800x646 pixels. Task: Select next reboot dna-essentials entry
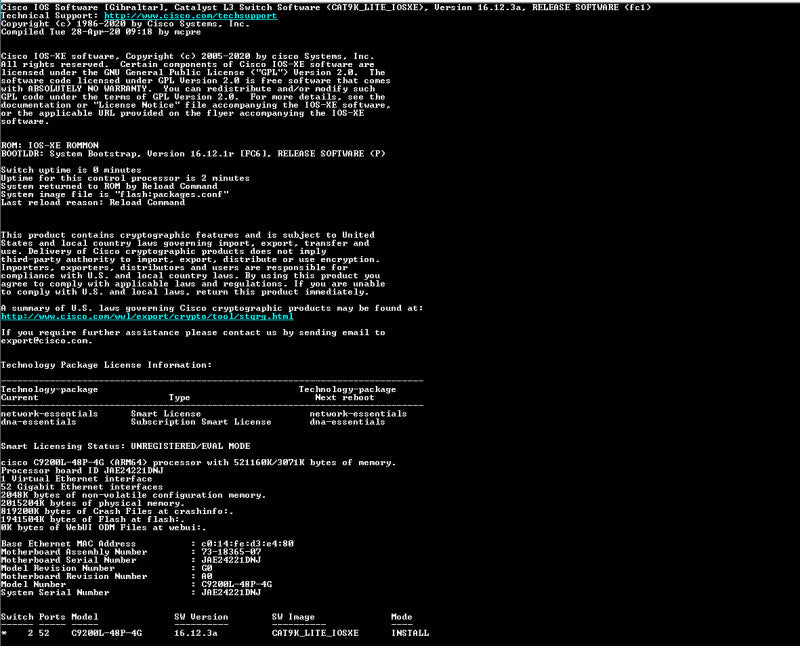347,422
